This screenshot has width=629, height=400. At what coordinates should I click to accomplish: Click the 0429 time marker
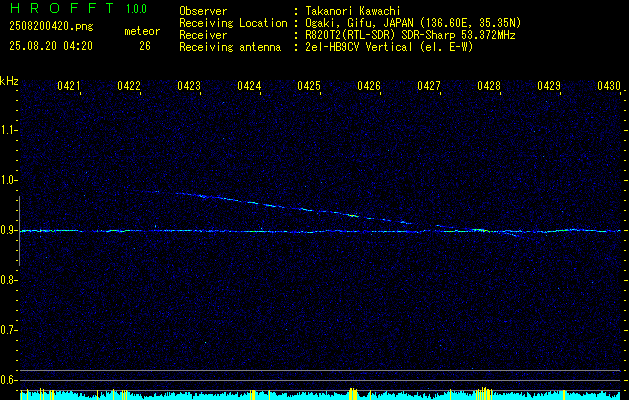(549, 85)
